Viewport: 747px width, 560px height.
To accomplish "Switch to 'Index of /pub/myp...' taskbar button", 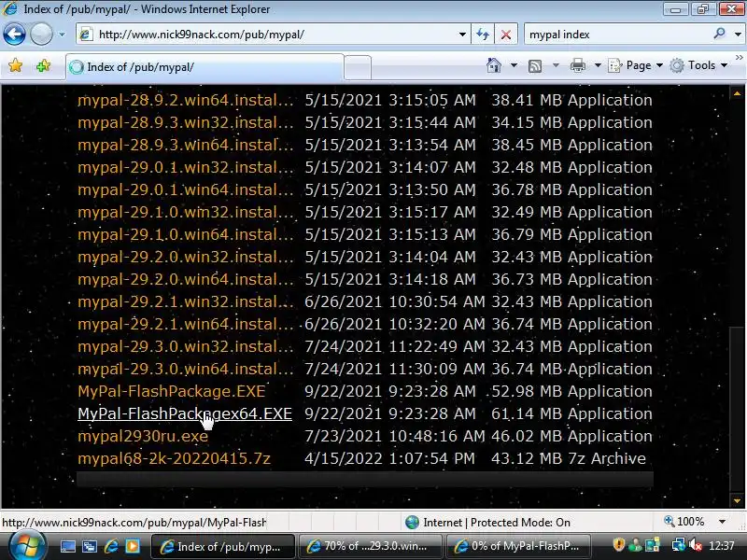I will click(223, 546).
